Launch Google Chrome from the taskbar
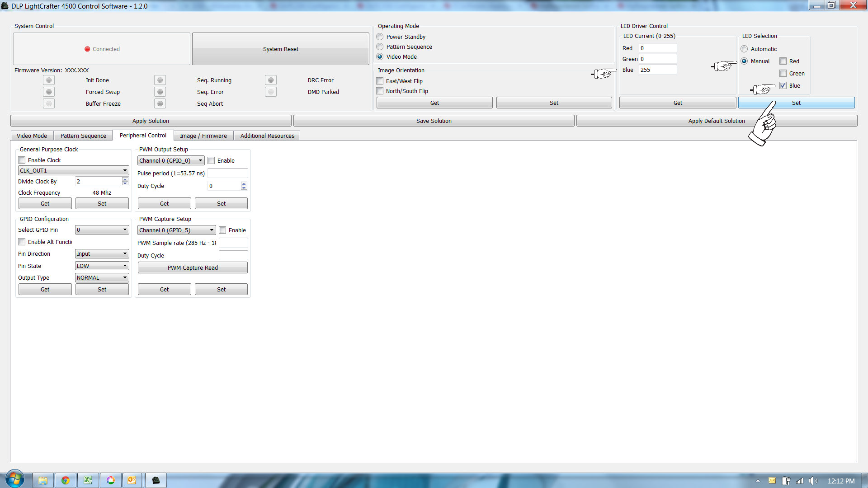 (66, 480)
